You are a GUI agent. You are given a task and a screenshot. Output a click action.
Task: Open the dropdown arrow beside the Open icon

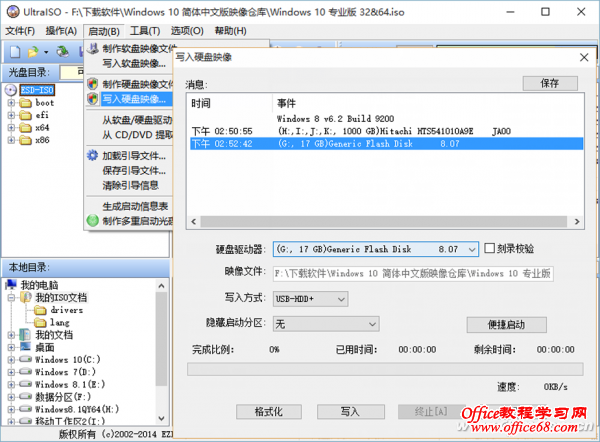tap(46, 52)
